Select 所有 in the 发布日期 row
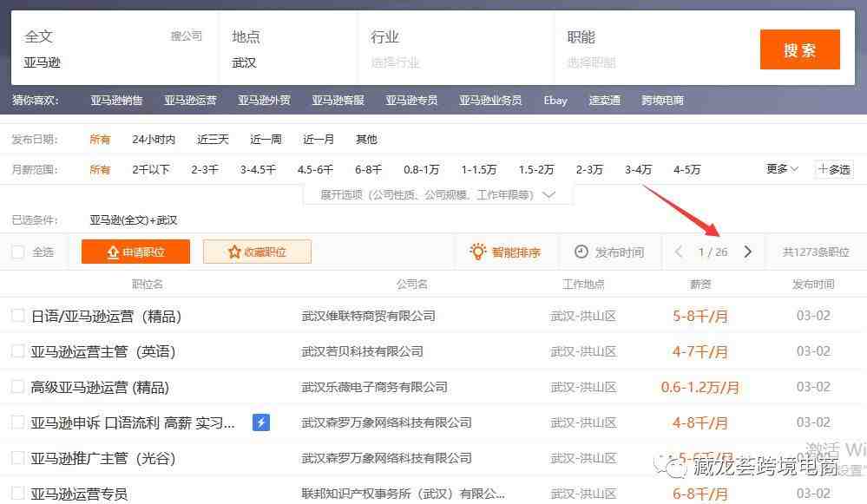867x504 pixels. (100, 140)
